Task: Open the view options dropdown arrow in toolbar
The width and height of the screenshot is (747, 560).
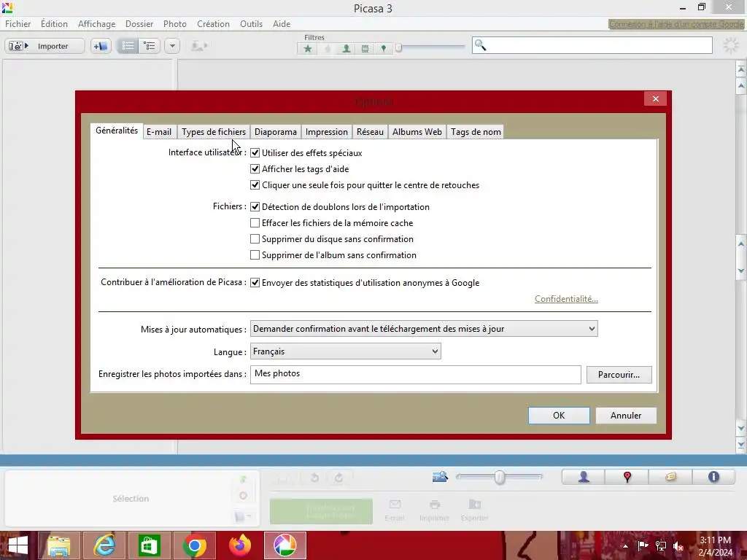Action: (x=172, y=46)
